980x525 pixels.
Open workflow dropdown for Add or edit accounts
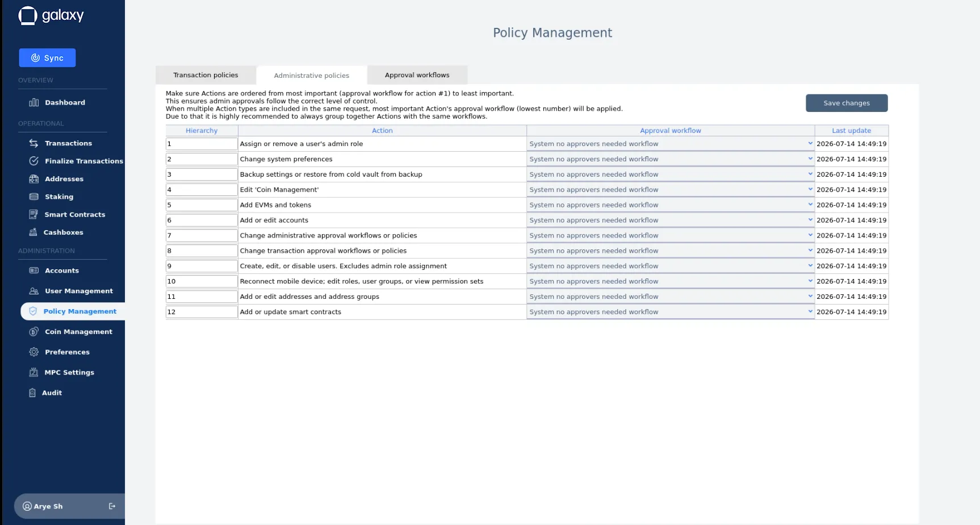[671, 220]
